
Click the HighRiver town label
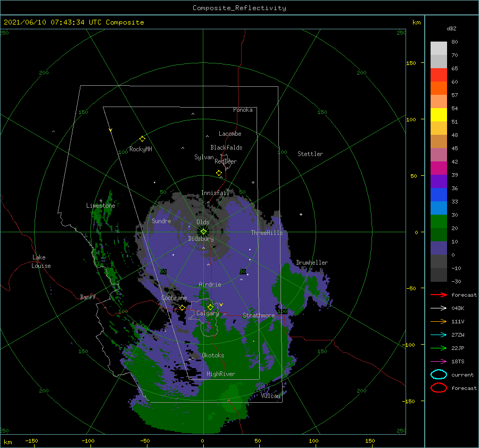tap(221, 374)
